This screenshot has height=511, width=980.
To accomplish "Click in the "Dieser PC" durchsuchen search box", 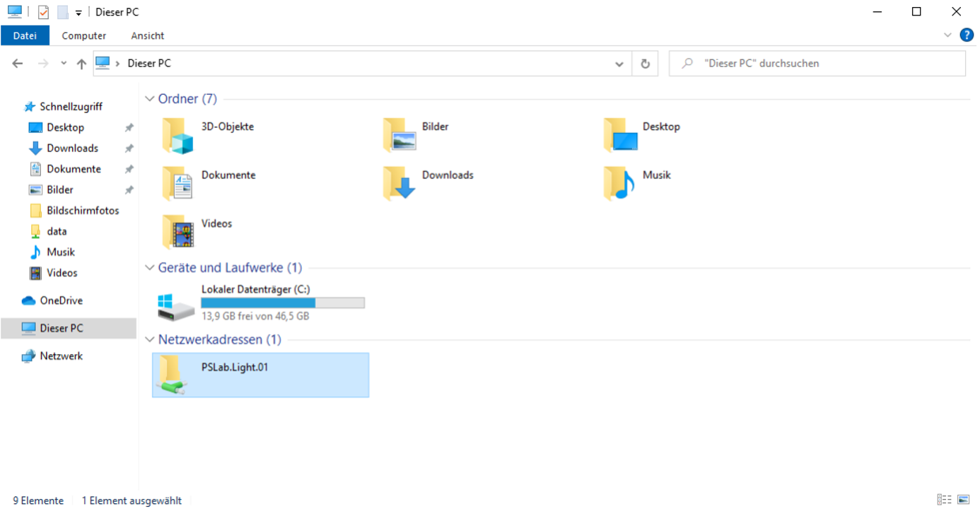I will (817, 64).
